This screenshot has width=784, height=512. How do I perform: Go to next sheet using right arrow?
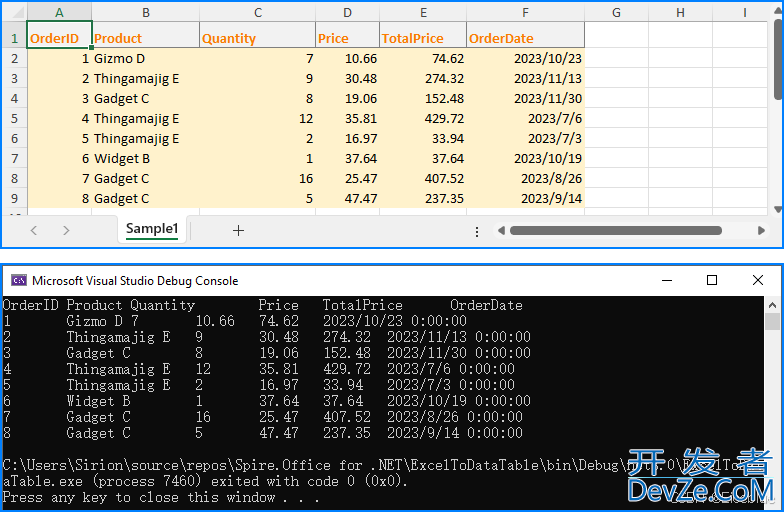coord(66,230)
